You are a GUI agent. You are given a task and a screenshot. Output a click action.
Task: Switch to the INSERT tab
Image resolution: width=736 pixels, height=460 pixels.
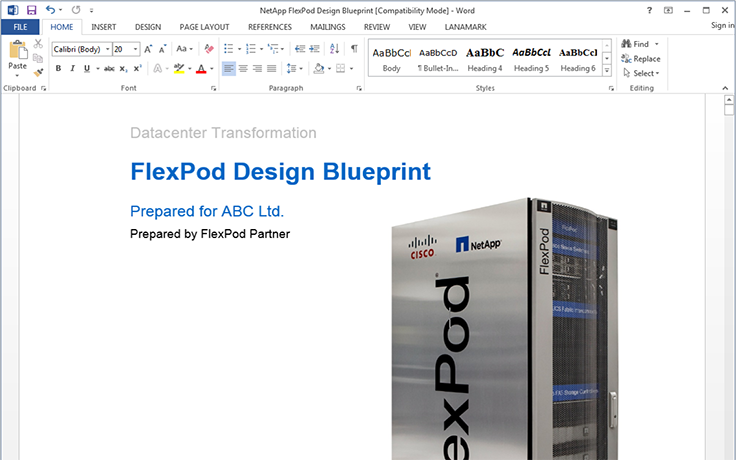(103, 26)
